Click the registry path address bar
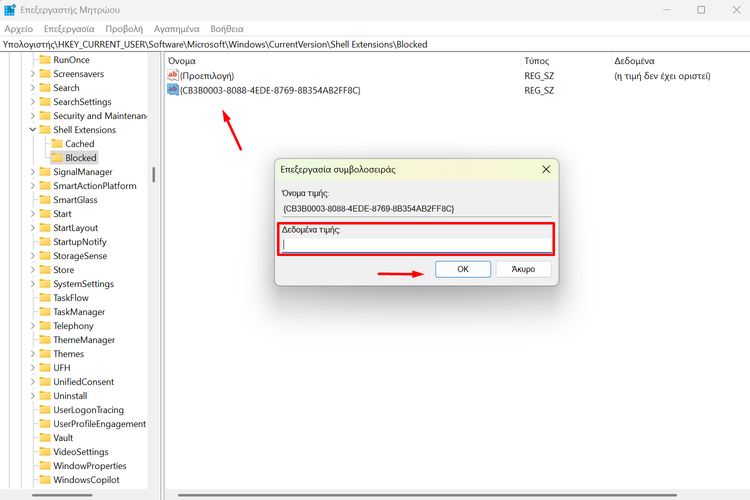The image size is (750, 500). pos(375,44)
